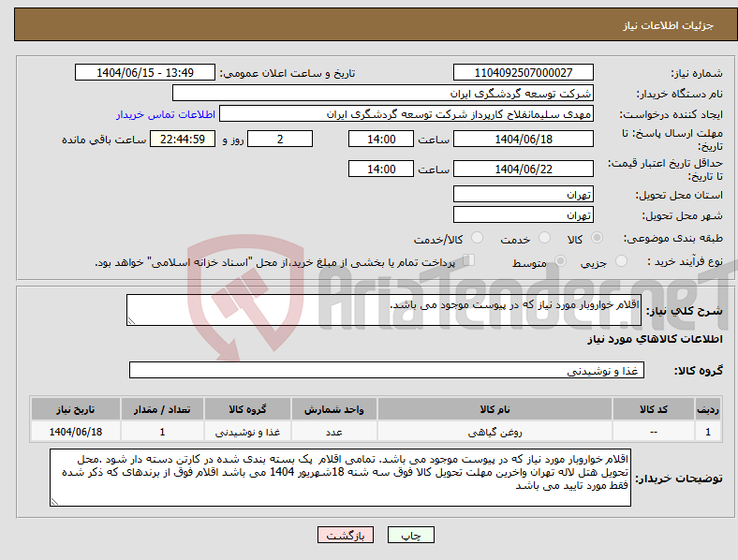Click the ردیف column header
738x560 pixels.
click(708, 409)
